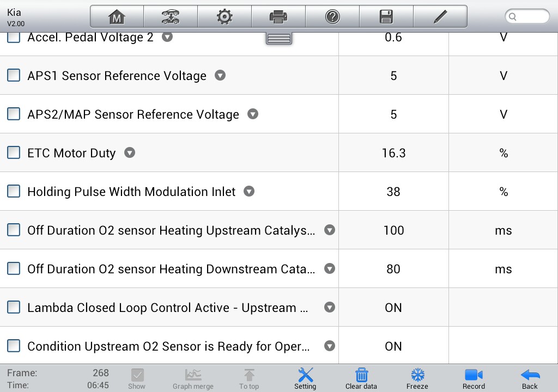Open the home menu icon
This screenshot has width=558, height=392.
click(x=117, y=17)
